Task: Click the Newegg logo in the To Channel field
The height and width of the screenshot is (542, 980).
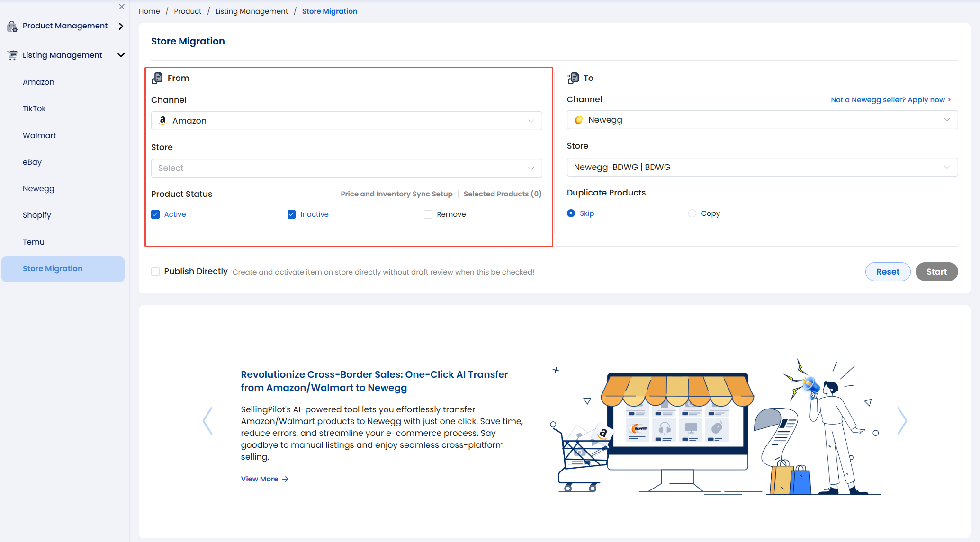Action: 579,120
